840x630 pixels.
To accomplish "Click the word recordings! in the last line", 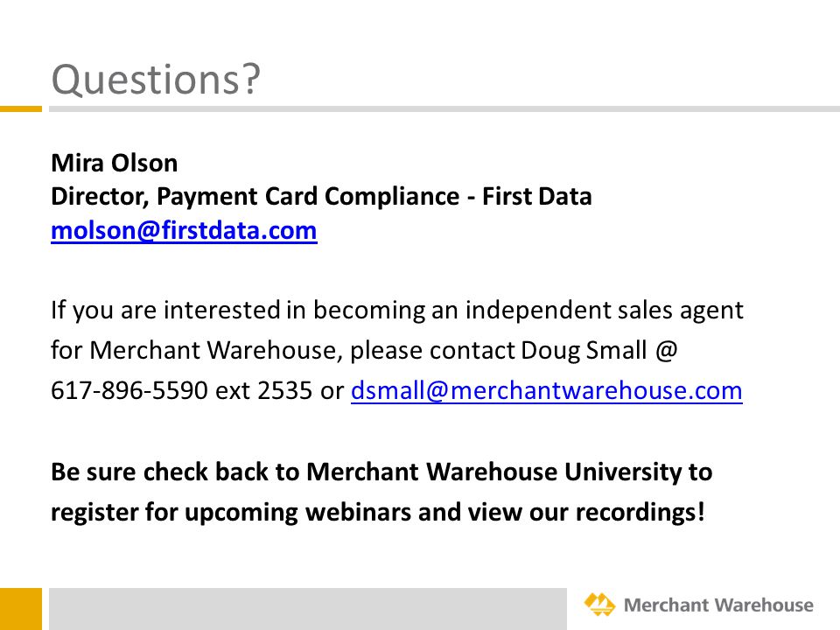I will coord(640,512).
